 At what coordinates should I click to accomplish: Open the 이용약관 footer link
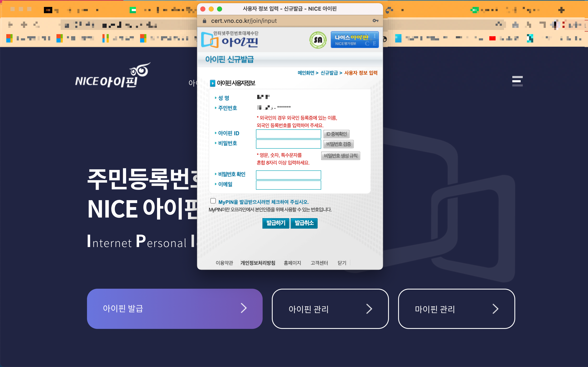point(224,263)
